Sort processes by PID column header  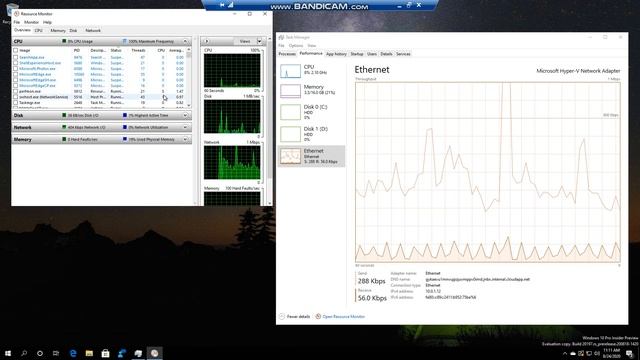coord(77,51)
